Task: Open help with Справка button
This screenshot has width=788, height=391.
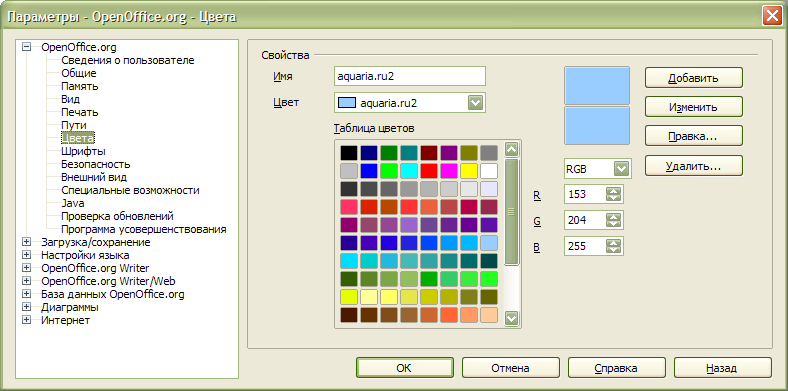Action: click(x=617, y=368)
